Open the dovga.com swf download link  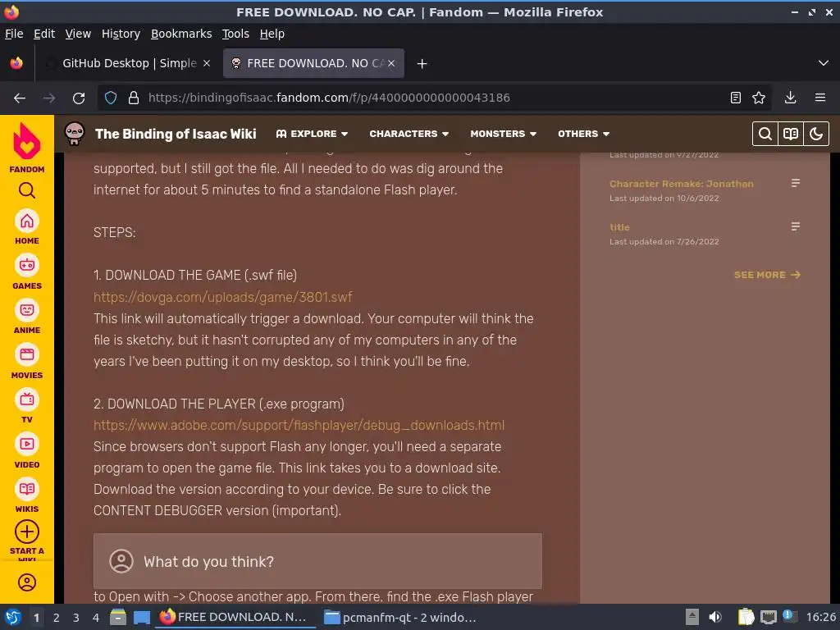pos(223,297)
